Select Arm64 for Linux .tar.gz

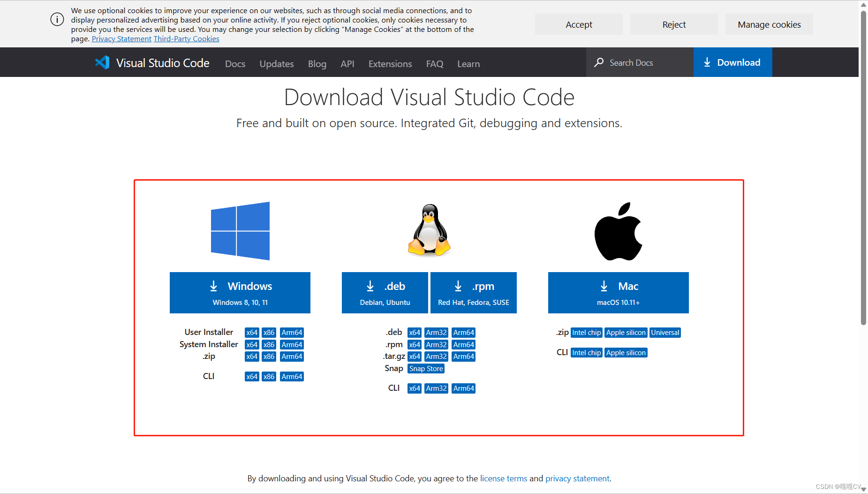463,357
